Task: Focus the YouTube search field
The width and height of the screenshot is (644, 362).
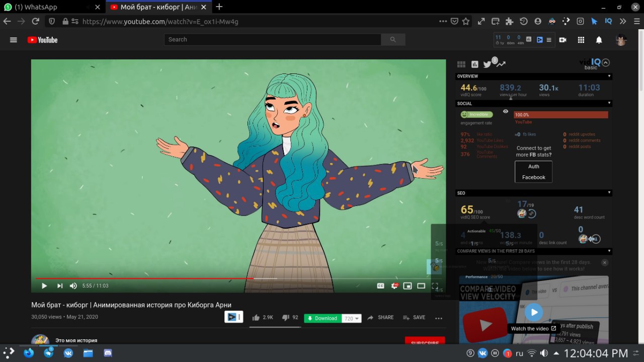Action: point(273,40)
